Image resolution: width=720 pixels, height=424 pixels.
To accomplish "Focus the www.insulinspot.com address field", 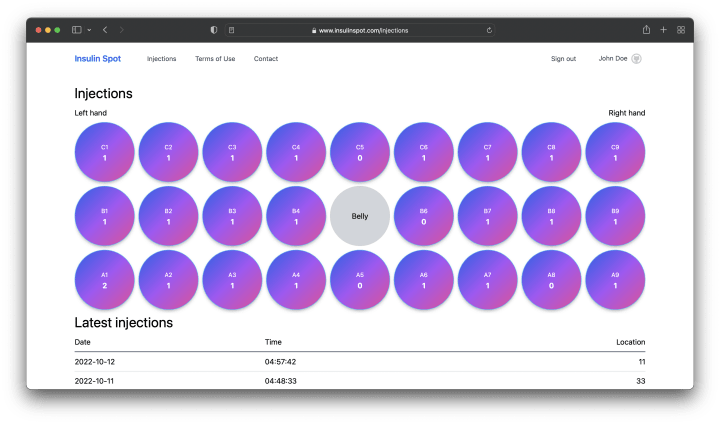I will tap(360, 30).
